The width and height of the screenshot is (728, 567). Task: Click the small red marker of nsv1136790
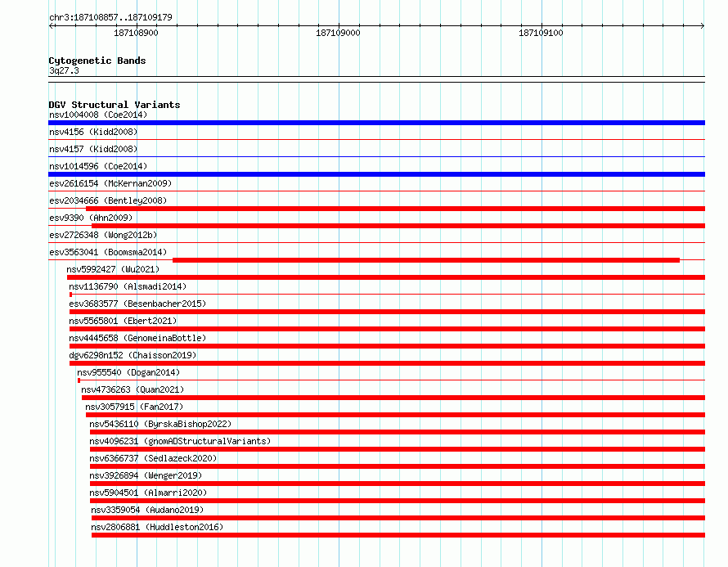[x=70, y=295]
